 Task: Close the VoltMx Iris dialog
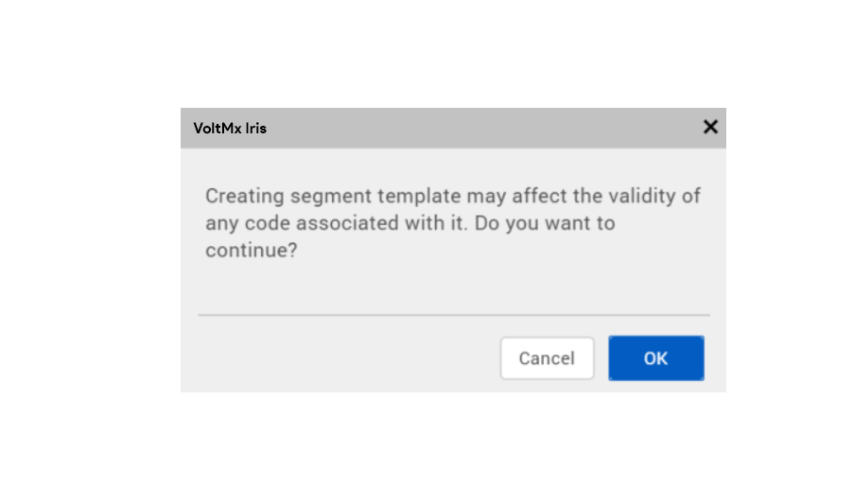710,127
